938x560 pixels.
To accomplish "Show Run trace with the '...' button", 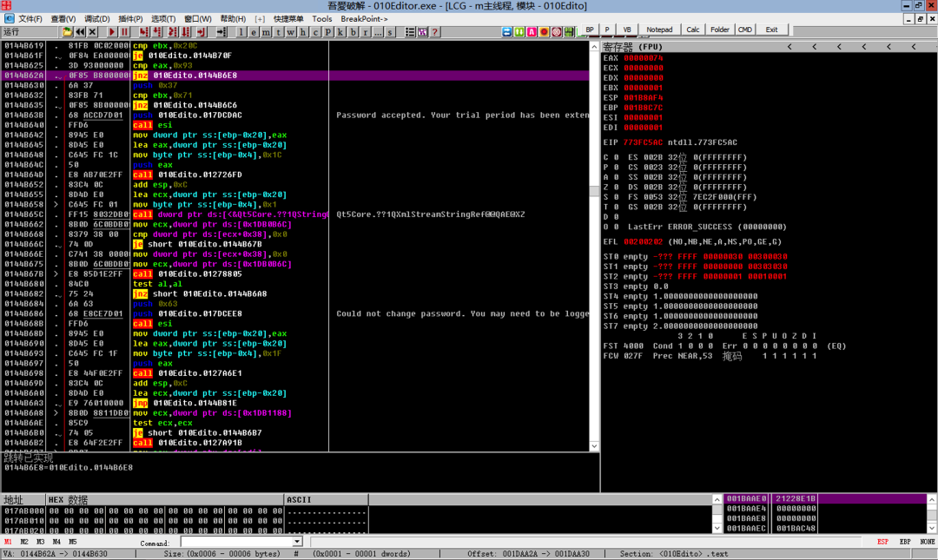I will coord(378,32).
